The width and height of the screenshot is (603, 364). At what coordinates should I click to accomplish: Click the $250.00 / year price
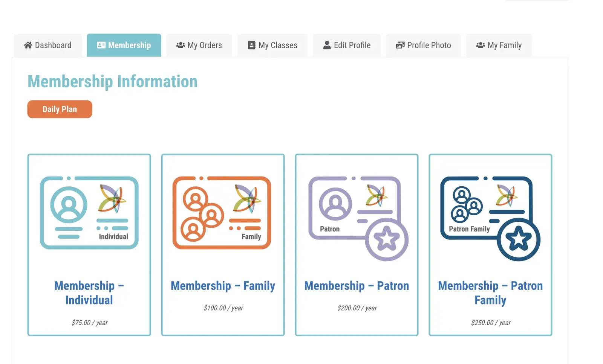click(491, 323)
